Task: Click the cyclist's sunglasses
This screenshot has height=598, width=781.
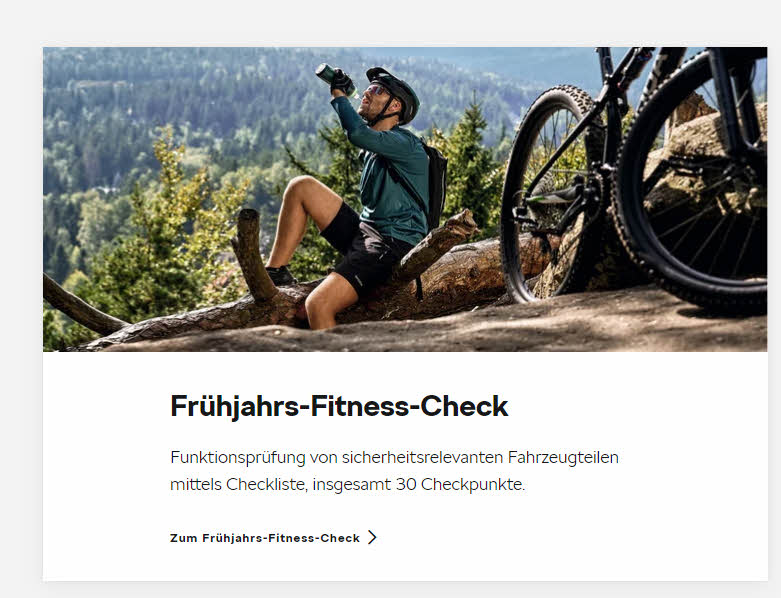Action: click(x=375, y=90)
